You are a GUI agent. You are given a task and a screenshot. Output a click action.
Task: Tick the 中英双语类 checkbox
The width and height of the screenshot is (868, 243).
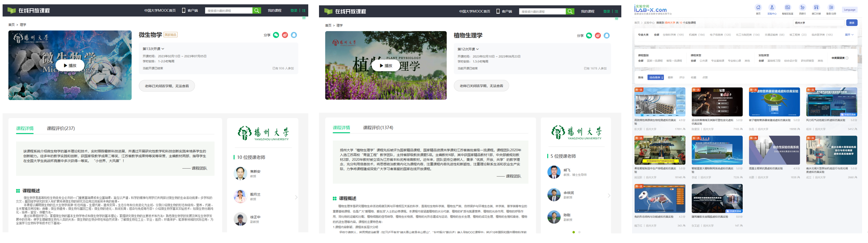click(x=847, y=58)
